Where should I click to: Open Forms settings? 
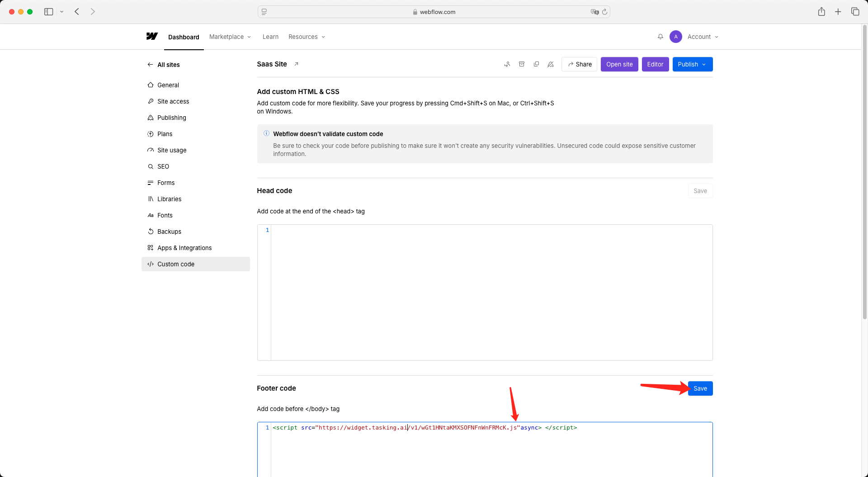(x=195, y=183)
